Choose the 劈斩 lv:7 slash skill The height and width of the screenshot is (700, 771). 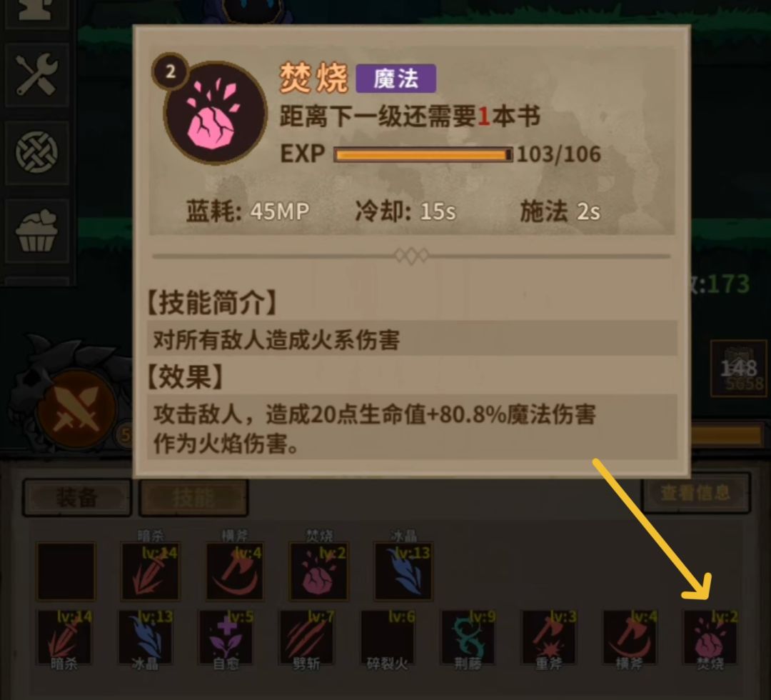(306, 639)
